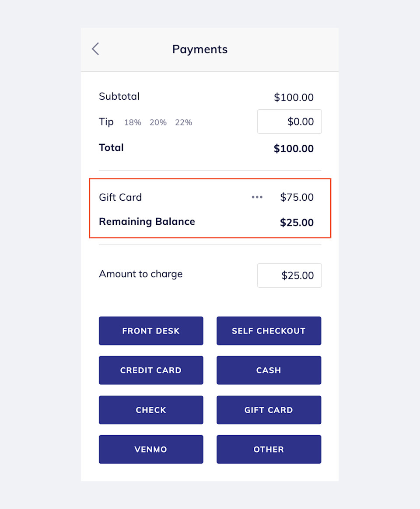420x509 pixels.
Task: Select the SELF CHECKOUT payment method
Action: coord(269,331)
